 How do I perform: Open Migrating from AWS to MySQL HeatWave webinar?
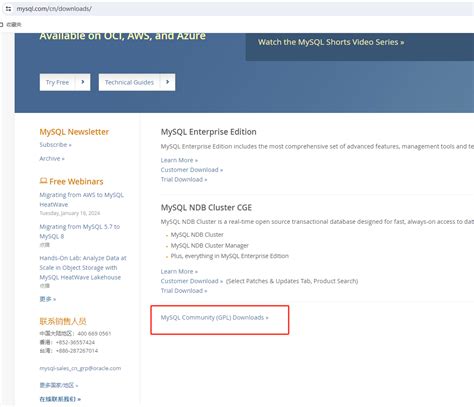[x=81, y=199]
